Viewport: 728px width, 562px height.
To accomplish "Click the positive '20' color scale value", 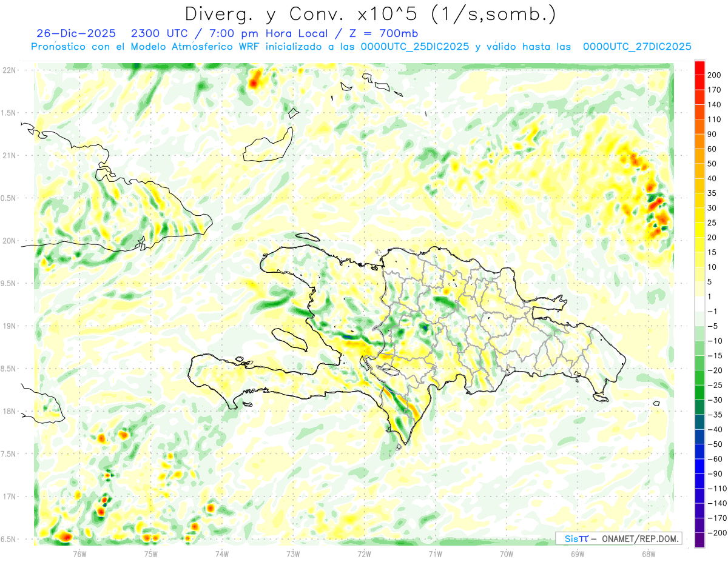I will pos(712,238).
